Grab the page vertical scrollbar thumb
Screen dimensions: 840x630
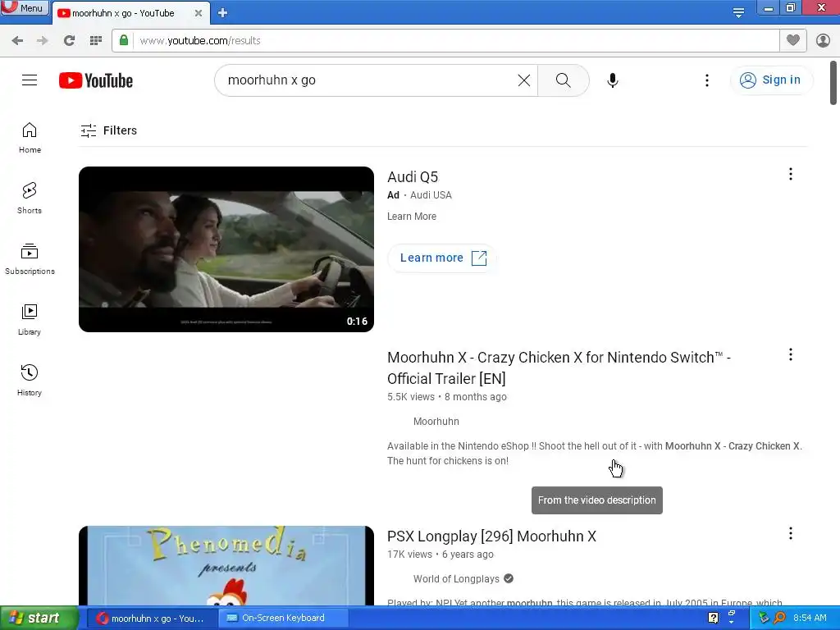tap(833, 83)
